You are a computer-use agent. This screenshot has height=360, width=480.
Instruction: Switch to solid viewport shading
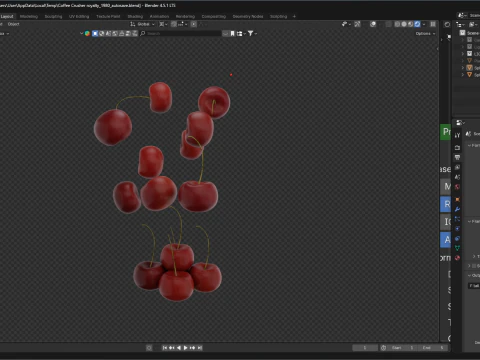[x=404, y=24]
